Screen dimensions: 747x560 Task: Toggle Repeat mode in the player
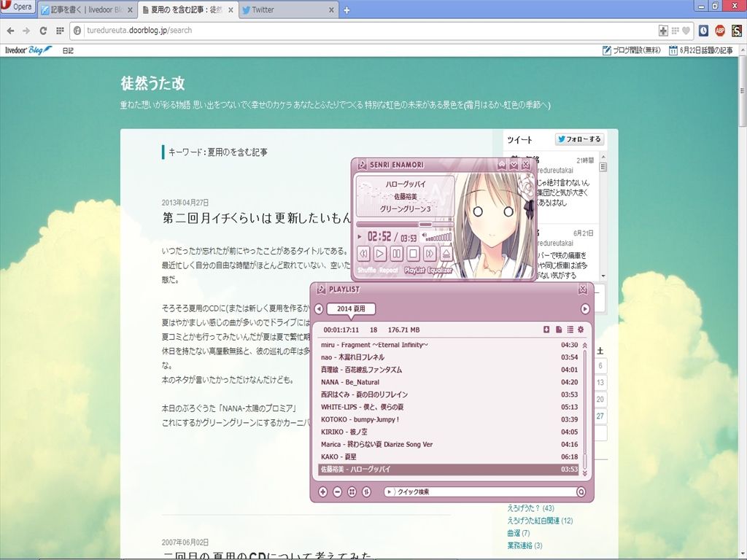click(x=389, y=270)
